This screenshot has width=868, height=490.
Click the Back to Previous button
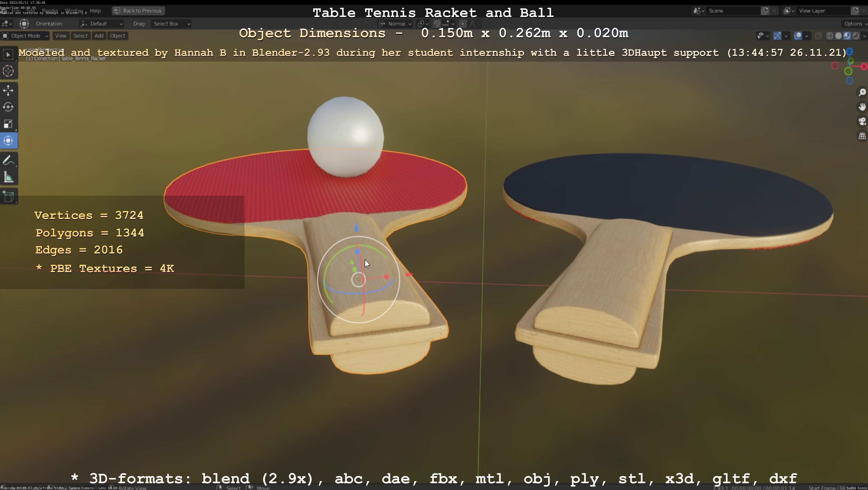click(x=138, y=11)
